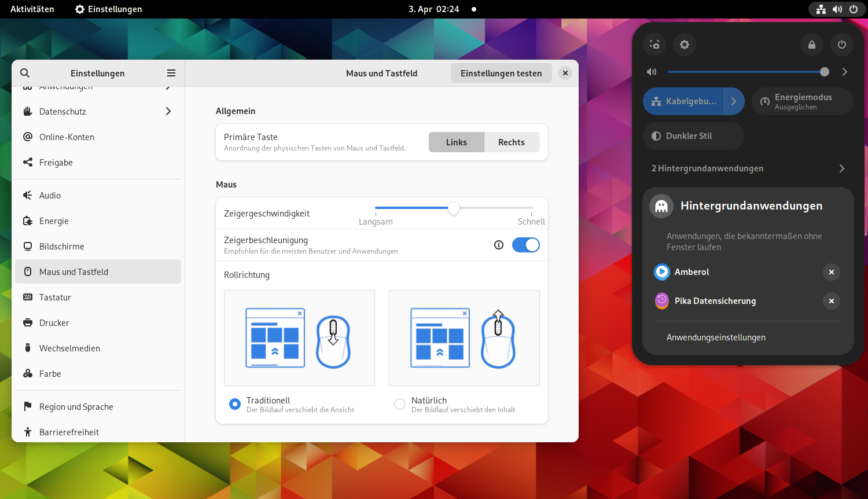Adjust the Zeigergeschwindigkeit slider
Viewport: 868px width, 499px height.
point(454,208)
